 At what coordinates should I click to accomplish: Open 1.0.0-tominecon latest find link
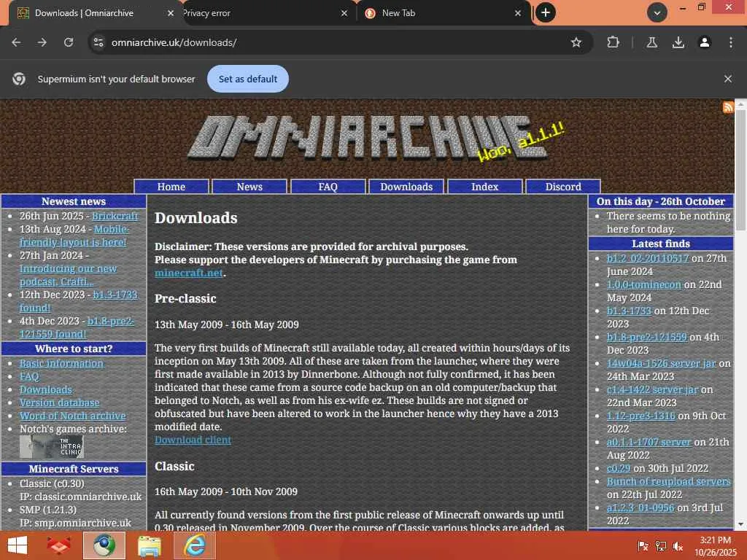(643, 284)
